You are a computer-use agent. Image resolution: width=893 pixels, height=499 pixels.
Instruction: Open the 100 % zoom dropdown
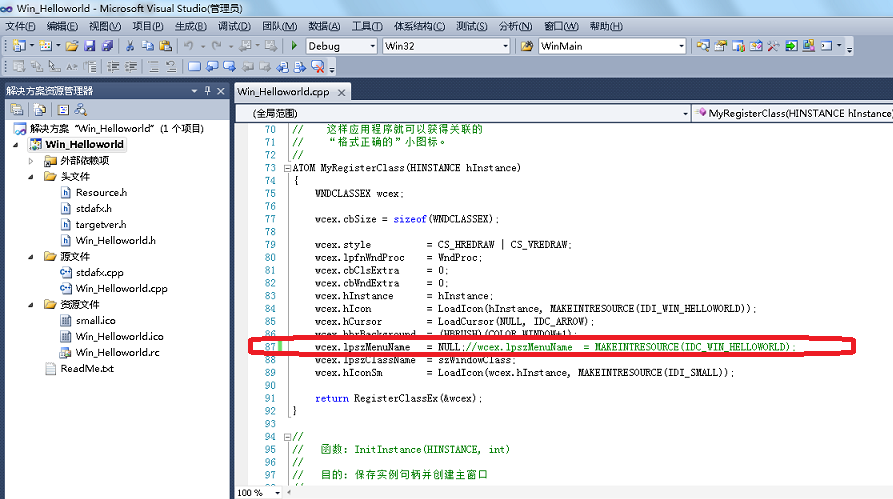click(x=277, y=493)
